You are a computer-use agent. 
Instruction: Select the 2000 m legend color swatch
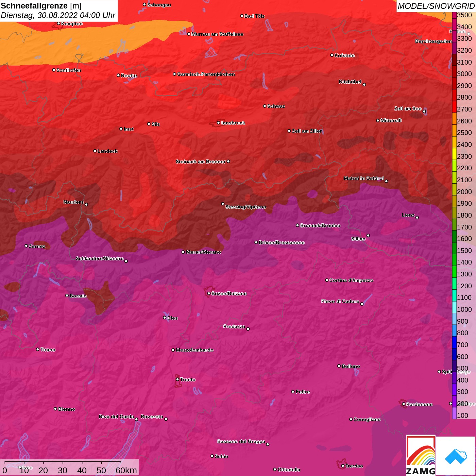[x=454, y=189]
